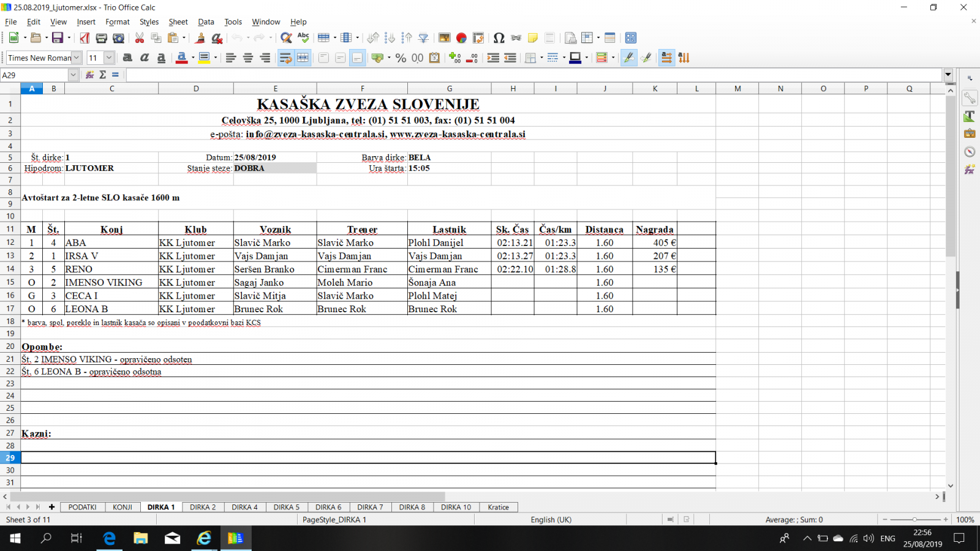Insert special character with Omega icon
This screenshot has height=551, width=980.
point(499,38)
